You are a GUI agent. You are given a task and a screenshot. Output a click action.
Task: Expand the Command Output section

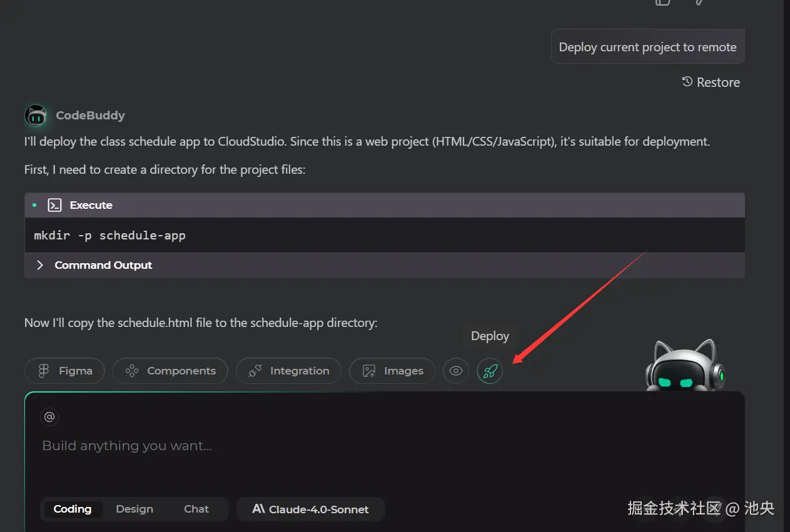click(x=384, y=265)
